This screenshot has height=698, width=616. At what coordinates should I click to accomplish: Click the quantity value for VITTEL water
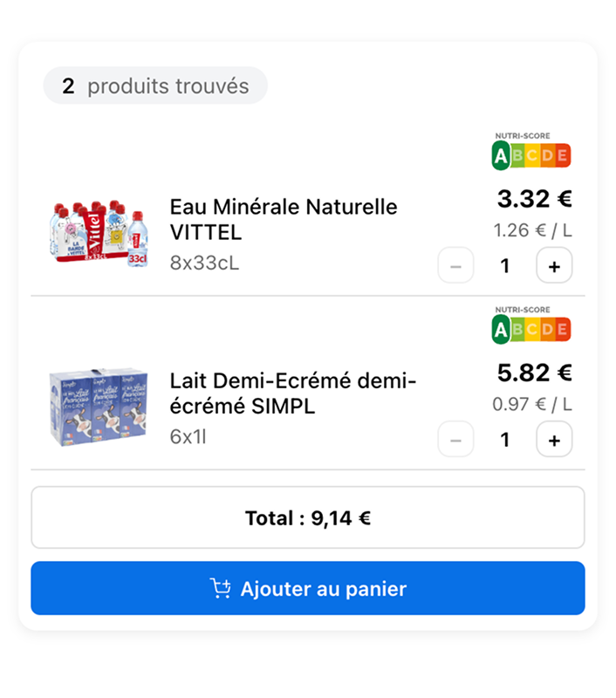pos(505,265)
